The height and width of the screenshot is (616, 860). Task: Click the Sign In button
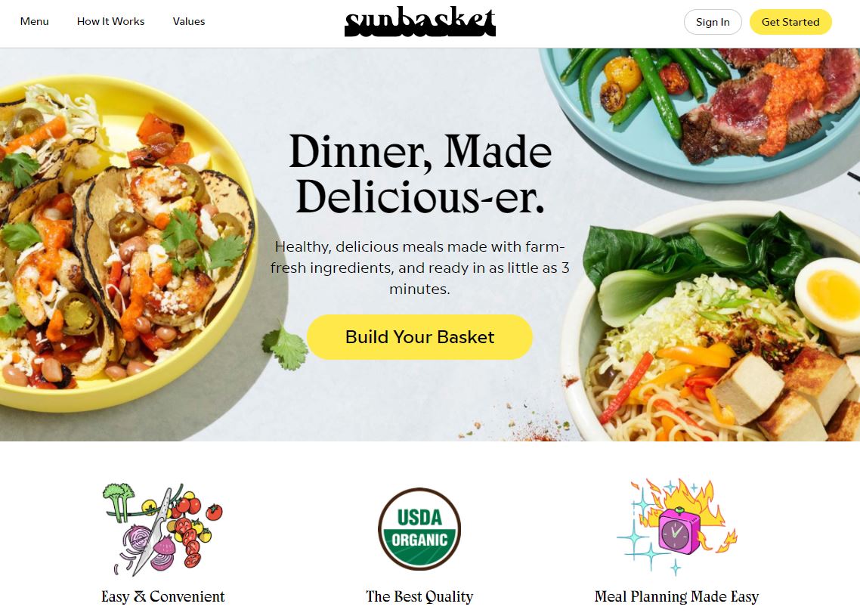(x=713, y=22)
